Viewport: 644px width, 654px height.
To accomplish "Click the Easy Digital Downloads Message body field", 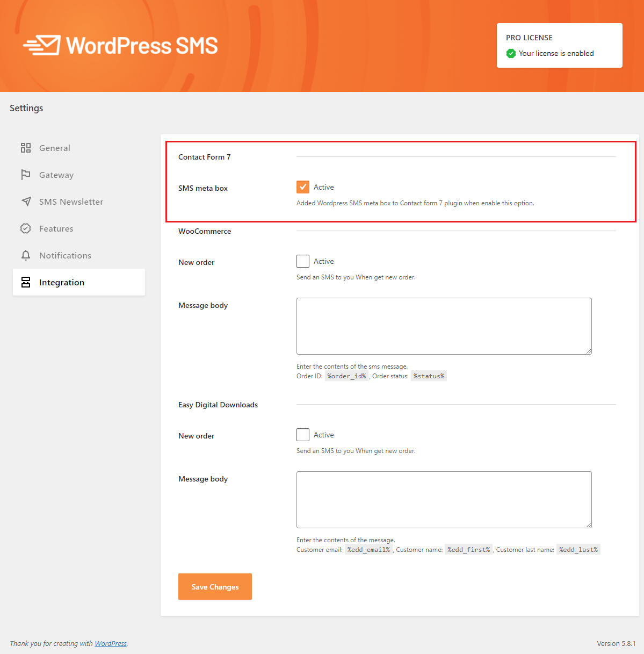I will click(x=444, y=500).
